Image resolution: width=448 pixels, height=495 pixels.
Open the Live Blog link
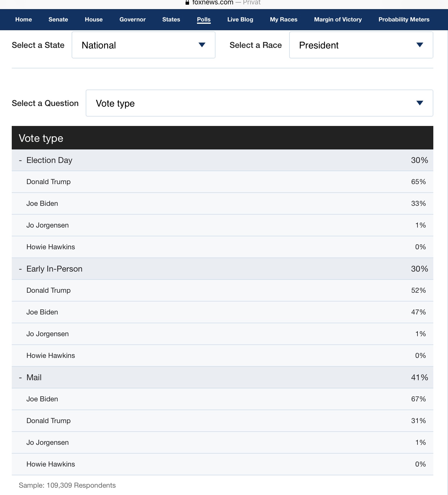point(240,19)
